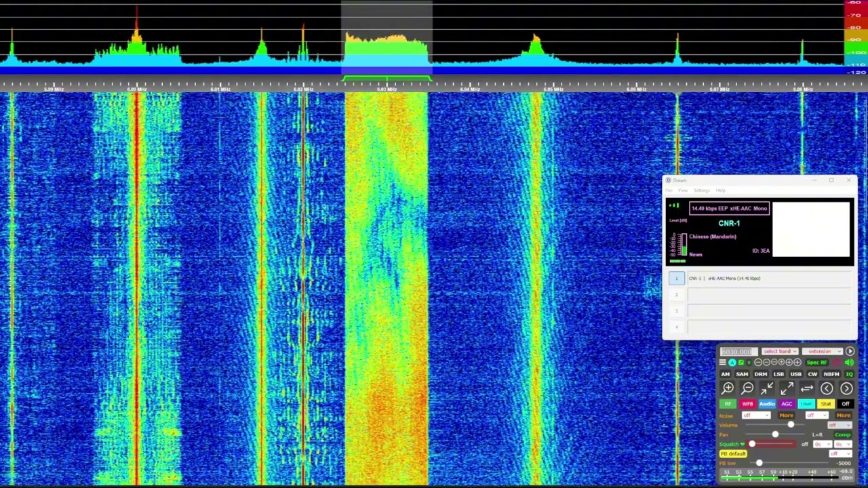Image resolution: width=868 pixels, height=488 pixels.
Task: Click the first More button on Noise row
Action: click(787, 415)
